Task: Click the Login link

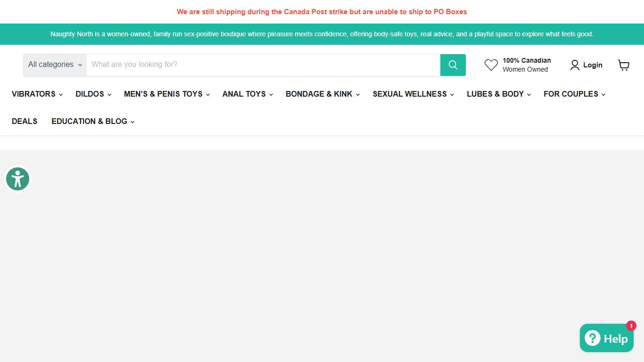Action: [x=593, y=65]
